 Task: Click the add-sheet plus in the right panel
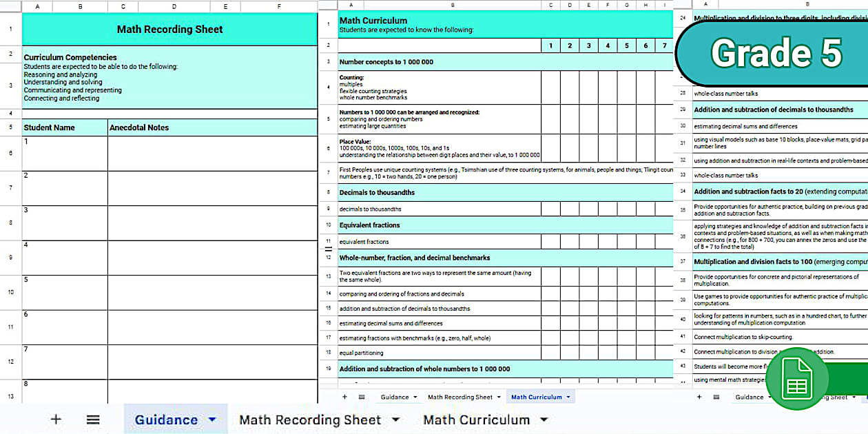click(x=699, y=397)
